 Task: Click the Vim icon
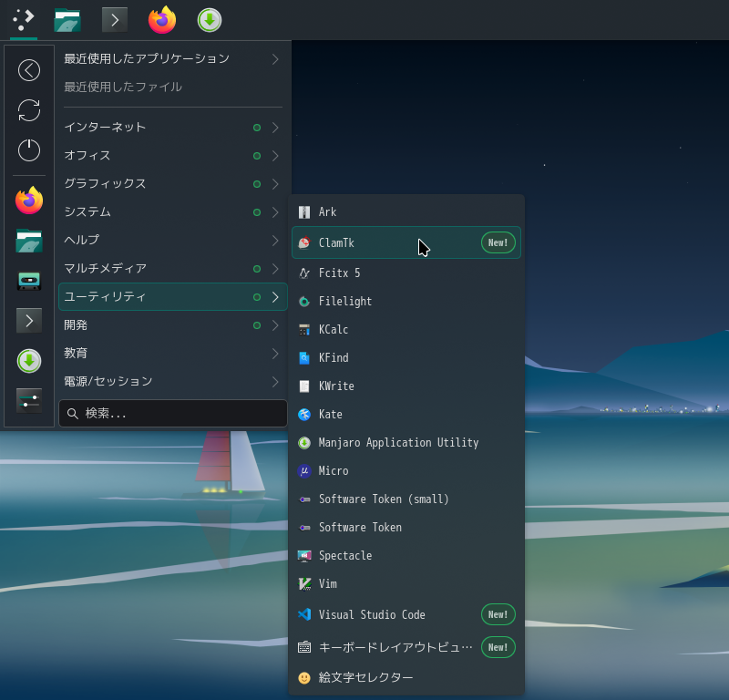(304, 583)
